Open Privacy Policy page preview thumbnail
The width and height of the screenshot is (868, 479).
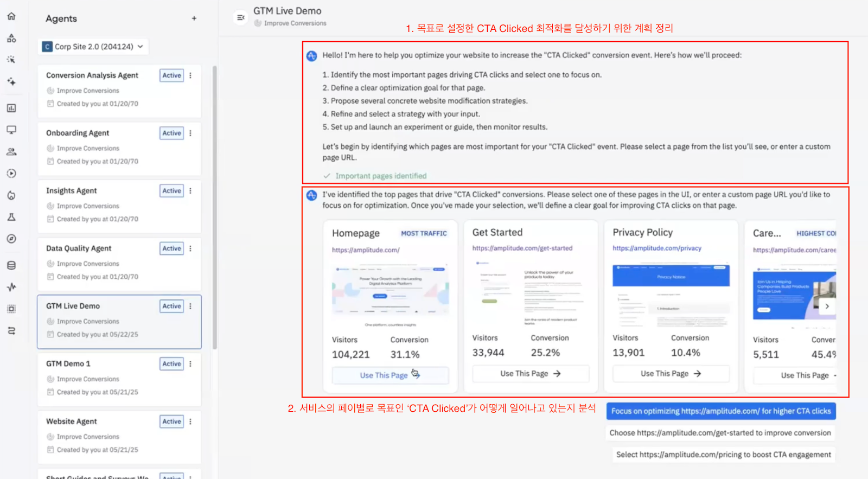coord(671,296)
